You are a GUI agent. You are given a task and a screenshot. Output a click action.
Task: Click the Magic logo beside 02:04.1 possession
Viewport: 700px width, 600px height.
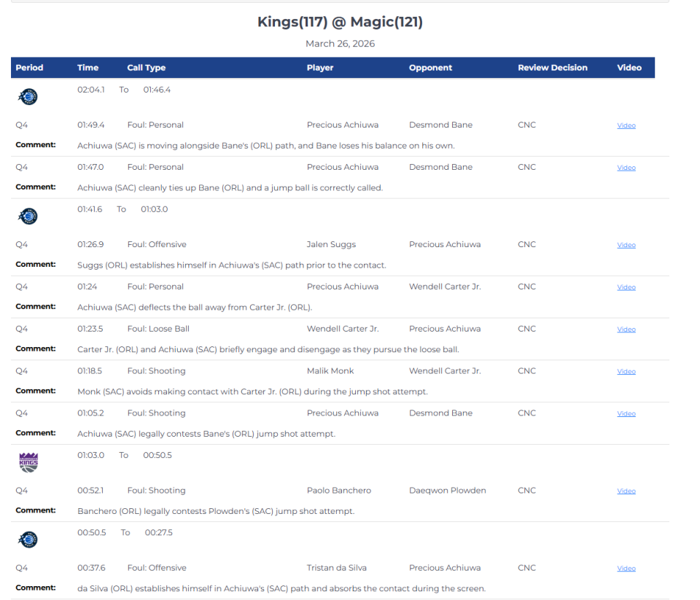28,96
